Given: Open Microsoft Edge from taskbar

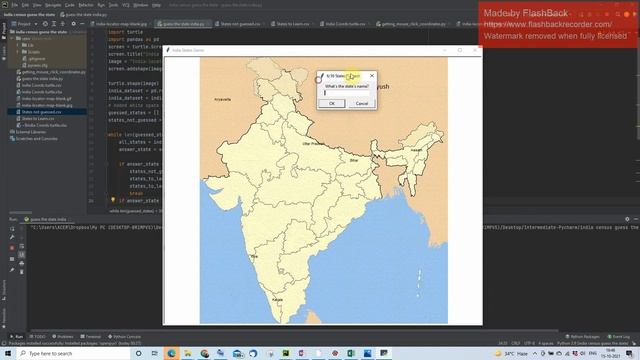Looking at the screenshot, I should point(171,353).
